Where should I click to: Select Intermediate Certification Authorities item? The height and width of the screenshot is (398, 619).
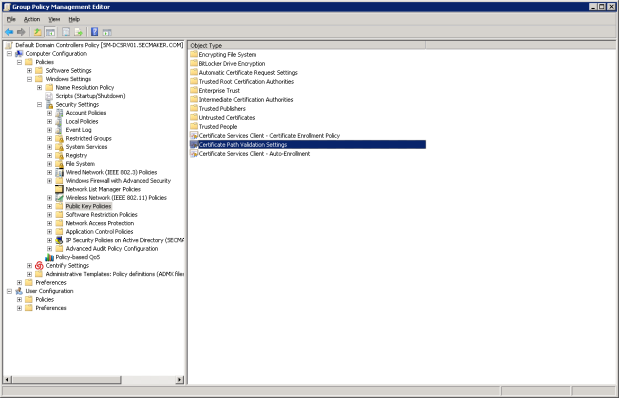(246, 100)
